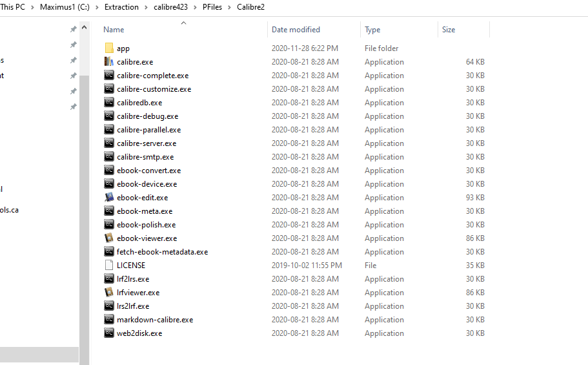Select ebook-viewer.exe file name
This screenshot has height=365, width=588.
147,238
